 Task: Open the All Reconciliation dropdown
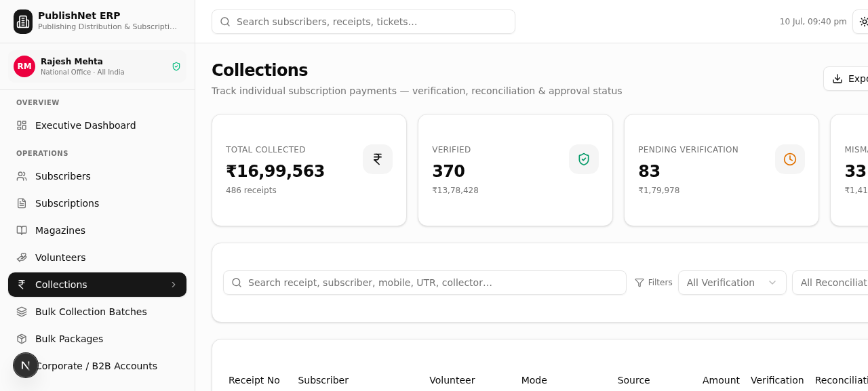click(x=830, y=283)
